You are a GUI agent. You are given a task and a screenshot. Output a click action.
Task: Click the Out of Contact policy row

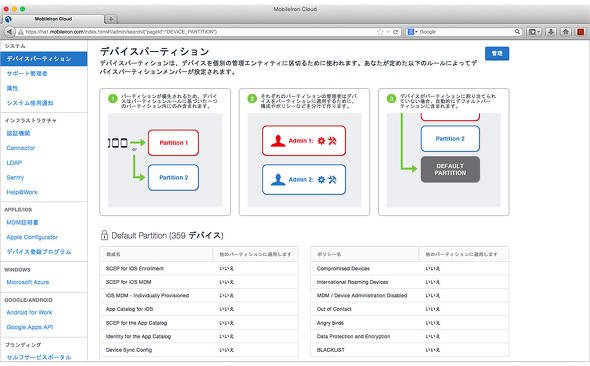click(x=410, y=309)
